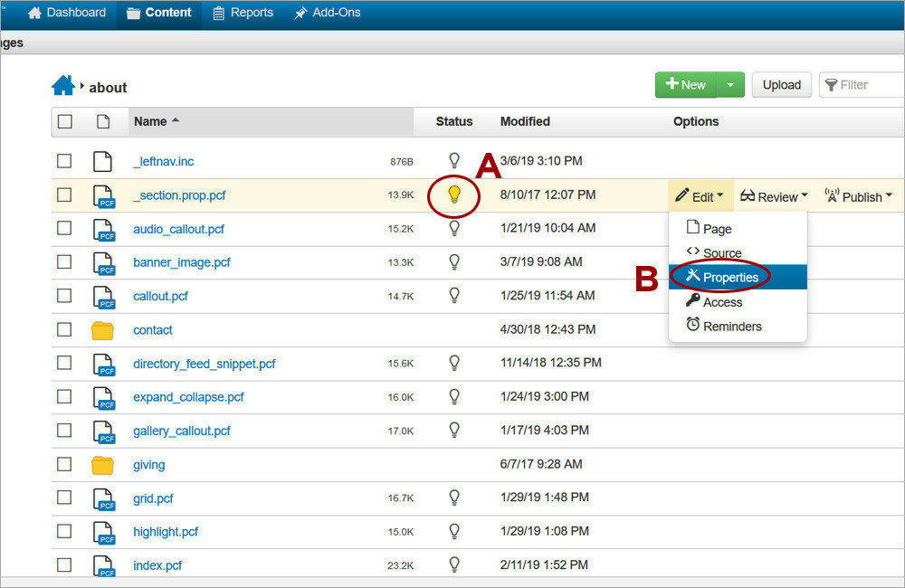
Task: Click the lightbulb status of index.pcf
Action: click(x=454, y=564)
